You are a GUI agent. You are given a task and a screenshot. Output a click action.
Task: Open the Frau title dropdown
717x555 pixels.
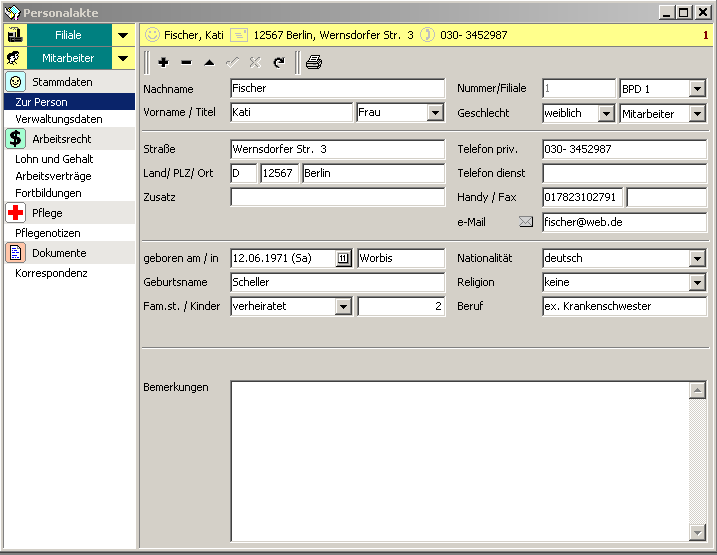(434, 113)
